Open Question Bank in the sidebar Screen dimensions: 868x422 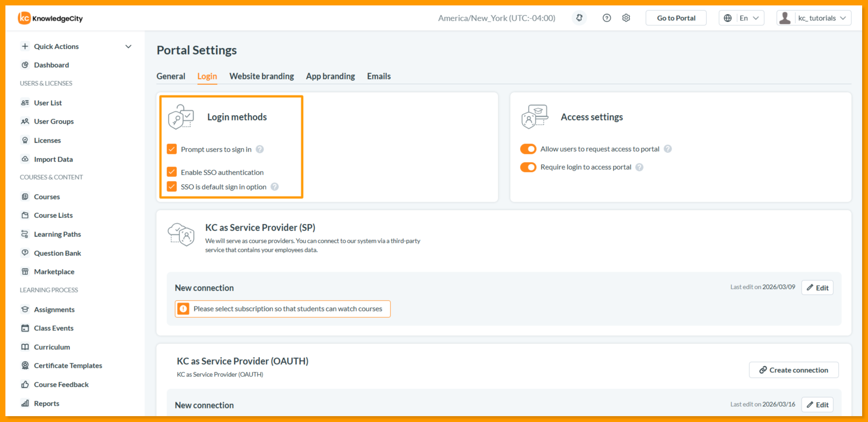57,253
